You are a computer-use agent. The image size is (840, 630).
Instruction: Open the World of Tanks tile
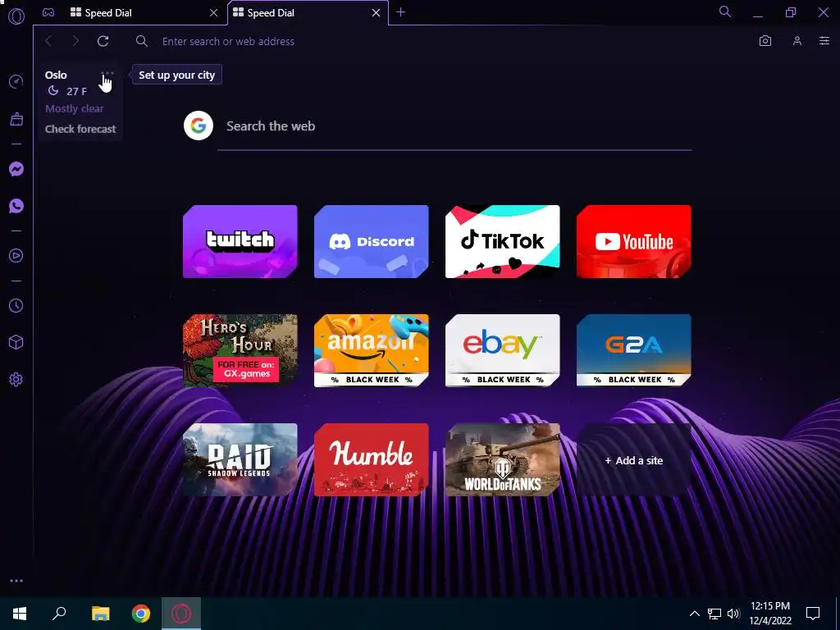pyautogui.click(x=503, y=460)
